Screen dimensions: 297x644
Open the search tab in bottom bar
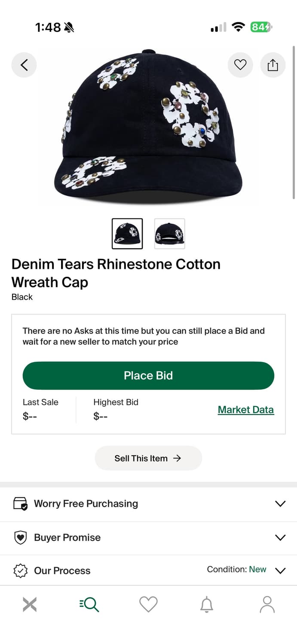(x=89, y=605)
